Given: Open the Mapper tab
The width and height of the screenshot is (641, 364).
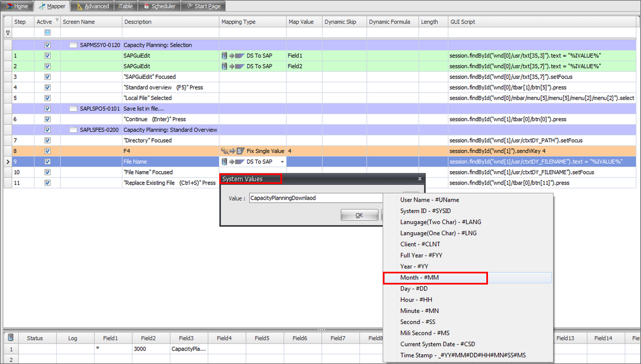Looking at the screenshot, I should pos(52,6).
